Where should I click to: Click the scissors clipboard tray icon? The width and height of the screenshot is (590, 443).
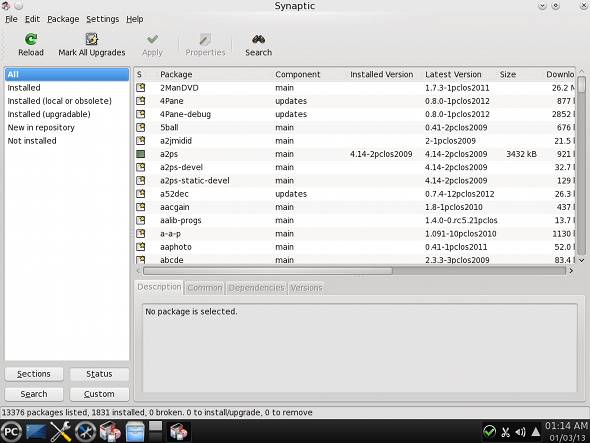click(x=506, y=432)
